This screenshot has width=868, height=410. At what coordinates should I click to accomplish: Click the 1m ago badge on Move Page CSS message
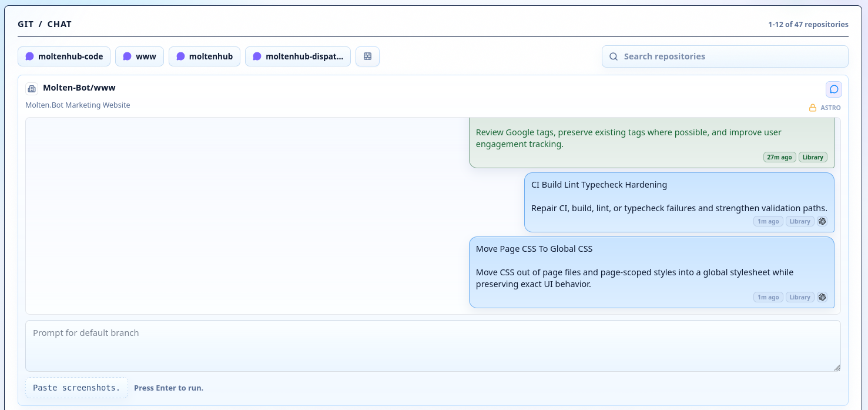click(x=768, y=298)
